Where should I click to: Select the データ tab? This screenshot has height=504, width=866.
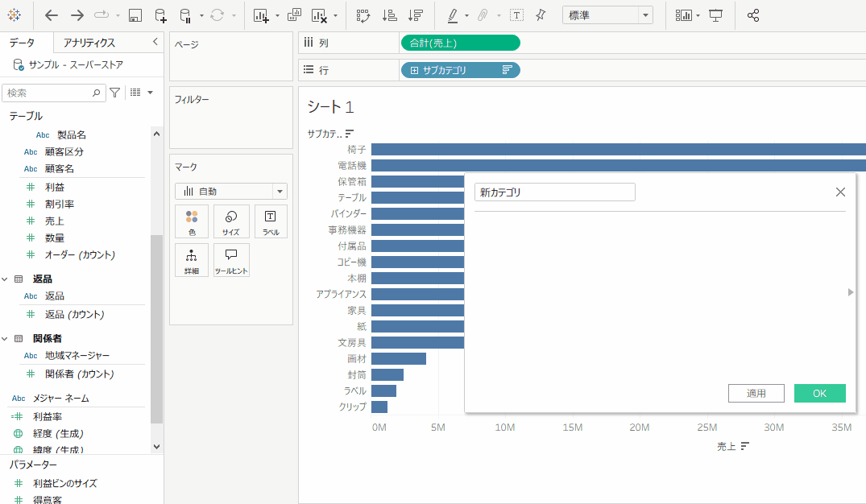pos(22,43)
